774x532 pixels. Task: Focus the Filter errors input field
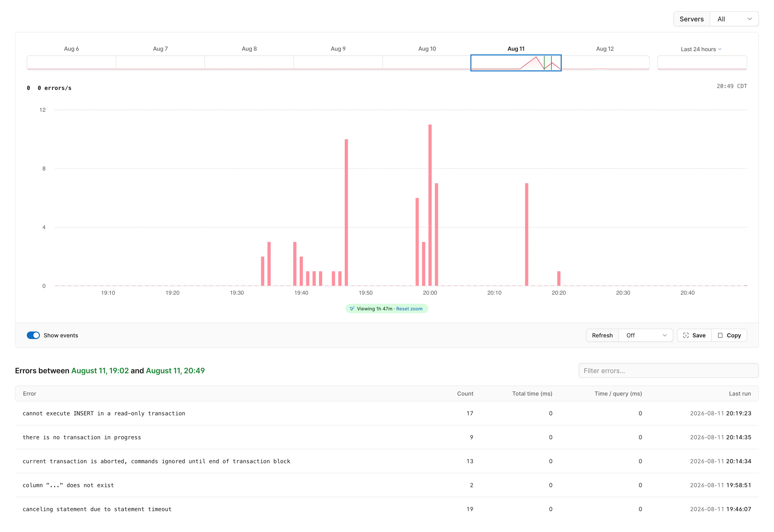(x=668, y=371)
